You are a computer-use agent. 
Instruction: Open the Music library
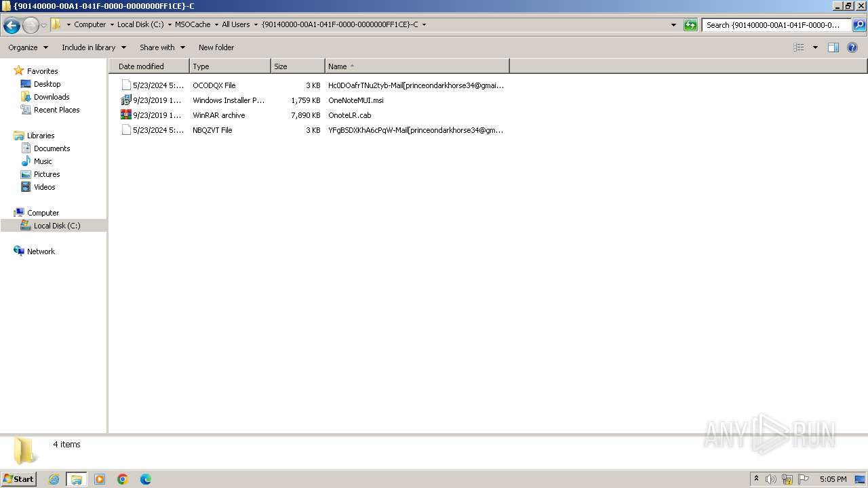tap(43, 161)
